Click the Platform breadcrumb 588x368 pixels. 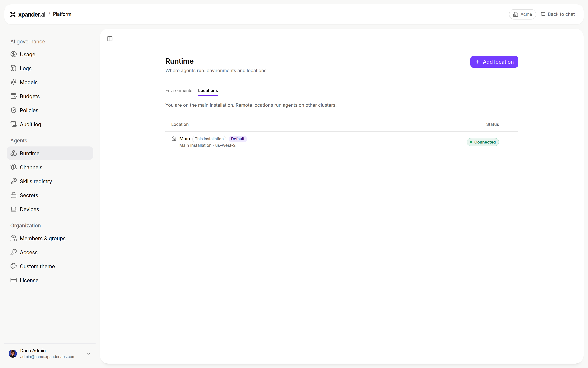point(62,14)
